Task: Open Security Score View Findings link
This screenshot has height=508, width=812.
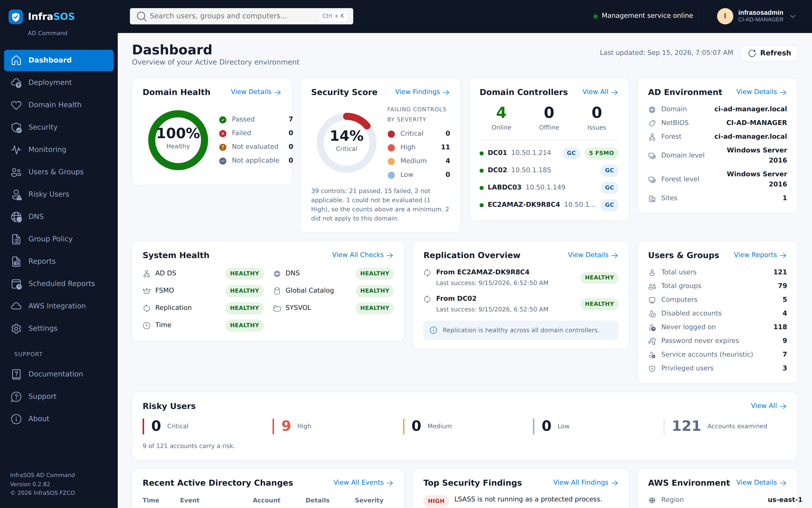Action: tap(422, 92)
